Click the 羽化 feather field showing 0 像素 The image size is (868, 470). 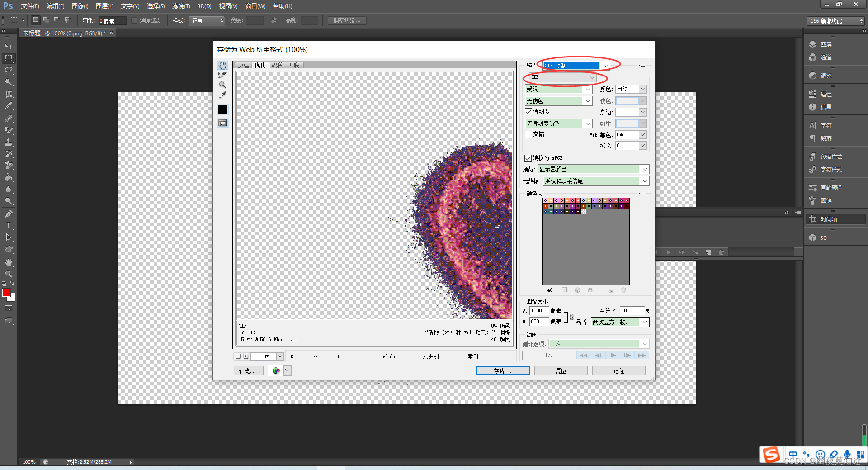click(x=113, y=20)
